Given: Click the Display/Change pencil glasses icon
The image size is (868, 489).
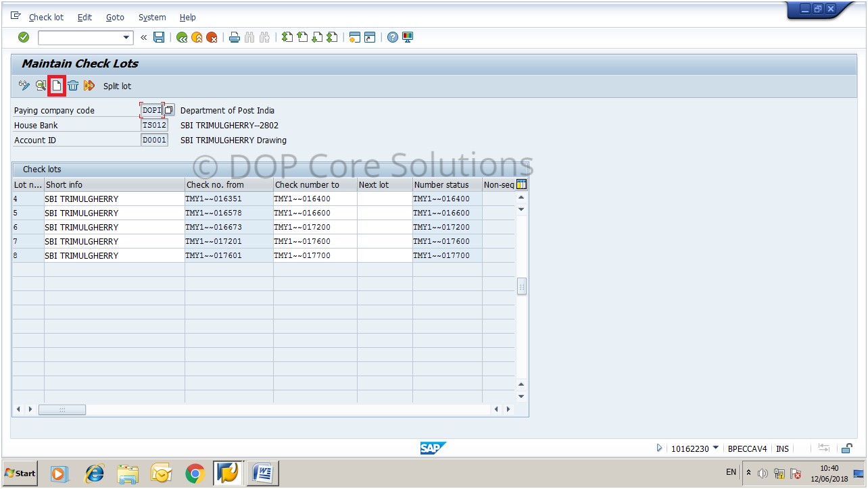Looking at the screenshot, I should click(24, 85).
